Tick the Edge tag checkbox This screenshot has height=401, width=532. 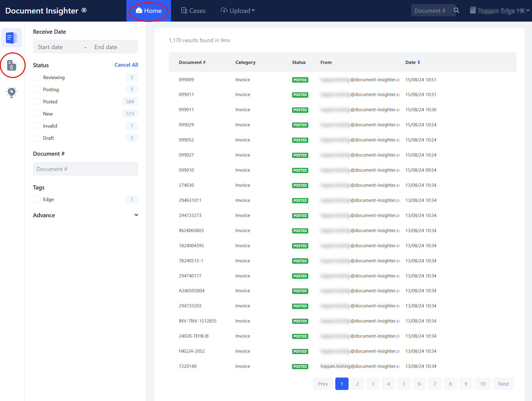37,199
